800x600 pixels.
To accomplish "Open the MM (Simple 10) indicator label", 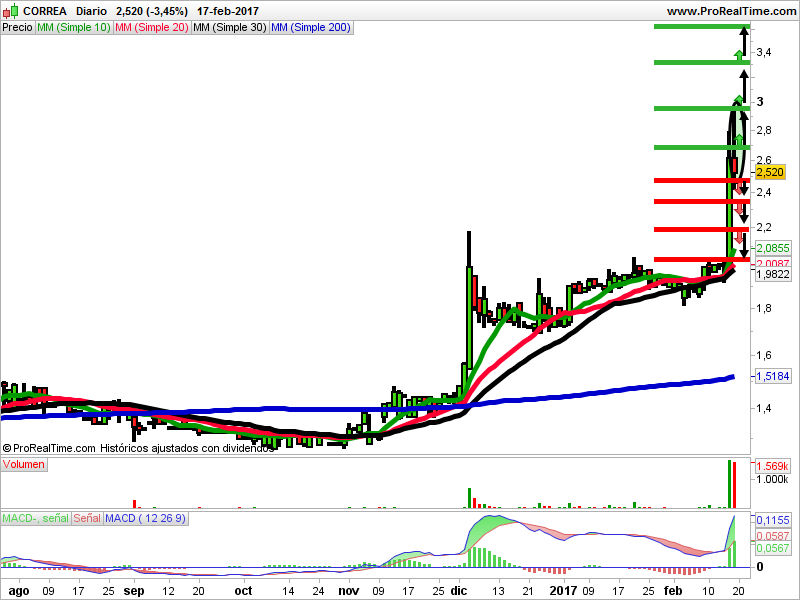I will pos(74,28).
